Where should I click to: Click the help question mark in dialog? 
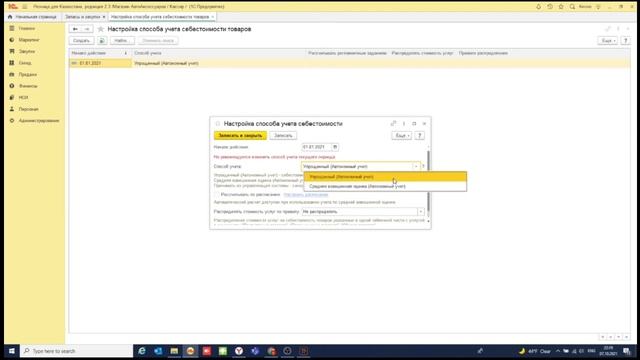pos(420,136)
